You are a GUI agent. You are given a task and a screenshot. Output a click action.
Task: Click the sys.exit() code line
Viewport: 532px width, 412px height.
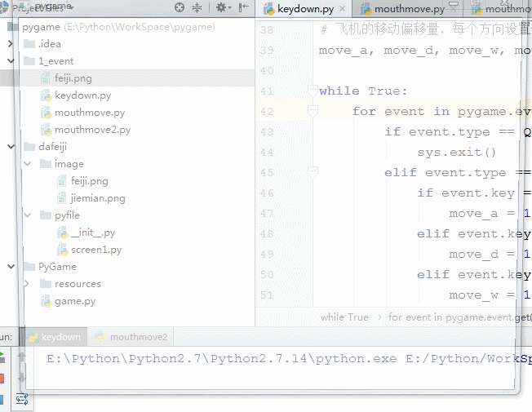456,152
